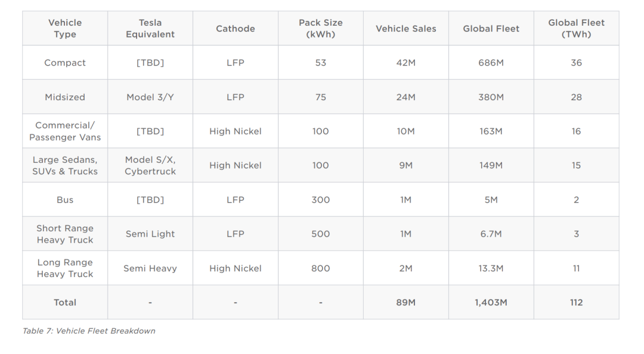Click the Tesla Equivalent column header
This screenshot has width=644, height=354.
pos(150,29)
